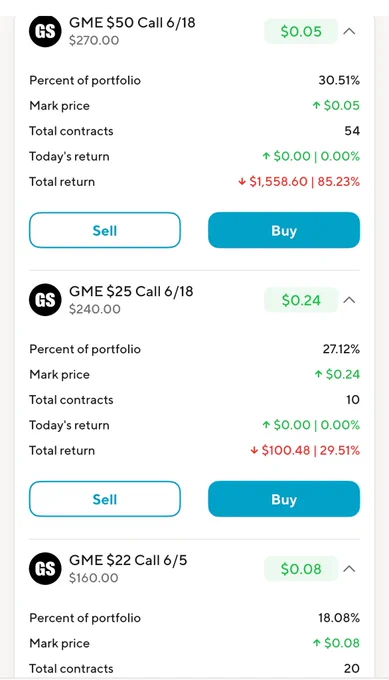Collapse the GME $22 Call 6/5 section
This screenshot has height=680, width=389.
[350, 569]
